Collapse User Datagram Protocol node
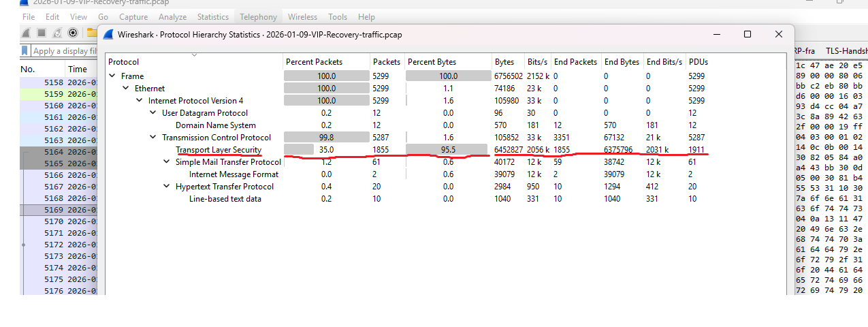 pyautogui.click(x=153, y=113)
